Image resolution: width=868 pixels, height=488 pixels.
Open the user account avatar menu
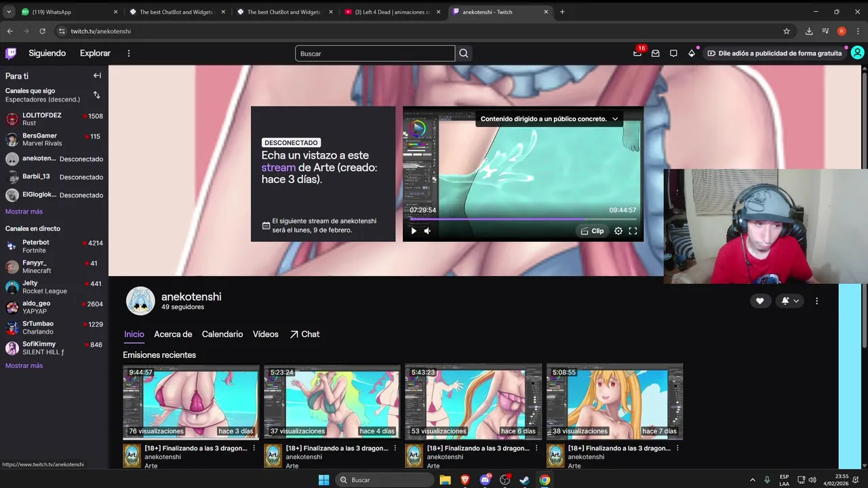click(x=857, y=53)
